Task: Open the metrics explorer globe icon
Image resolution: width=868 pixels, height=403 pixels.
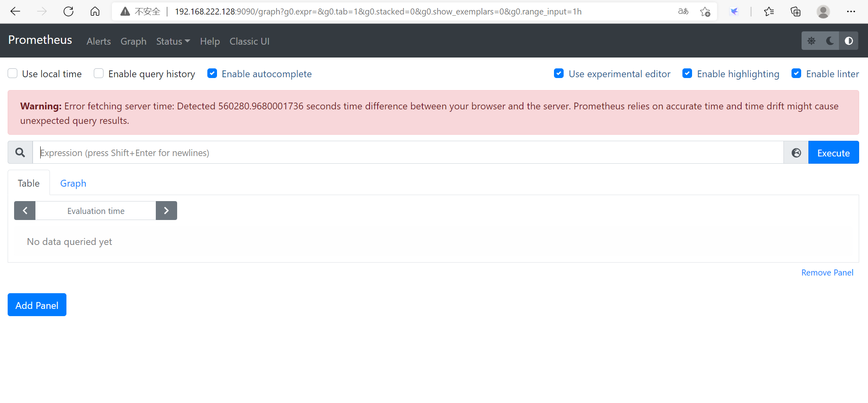Action: 796,152
